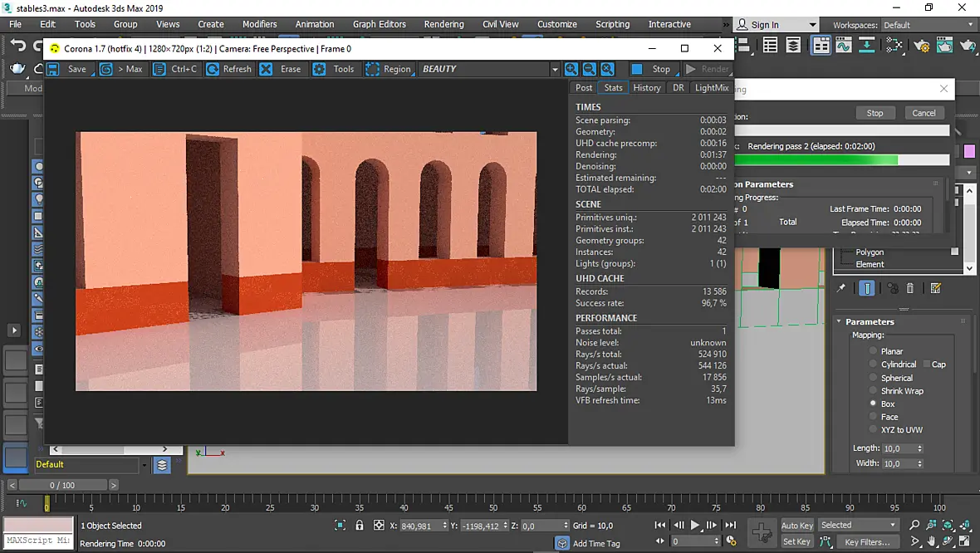The image size is (980, 553).
Task: Click Play animation button
Action: (x=695, y=526)
